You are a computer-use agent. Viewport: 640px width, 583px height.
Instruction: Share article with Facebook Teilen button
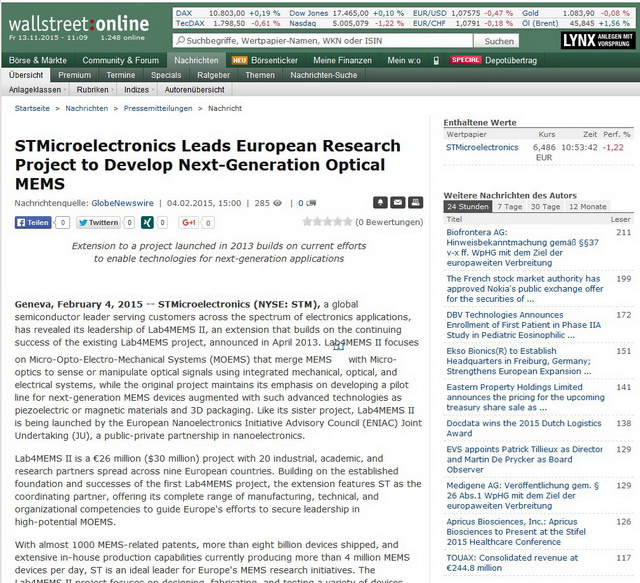pyautogui.click(x=33, y=223)
